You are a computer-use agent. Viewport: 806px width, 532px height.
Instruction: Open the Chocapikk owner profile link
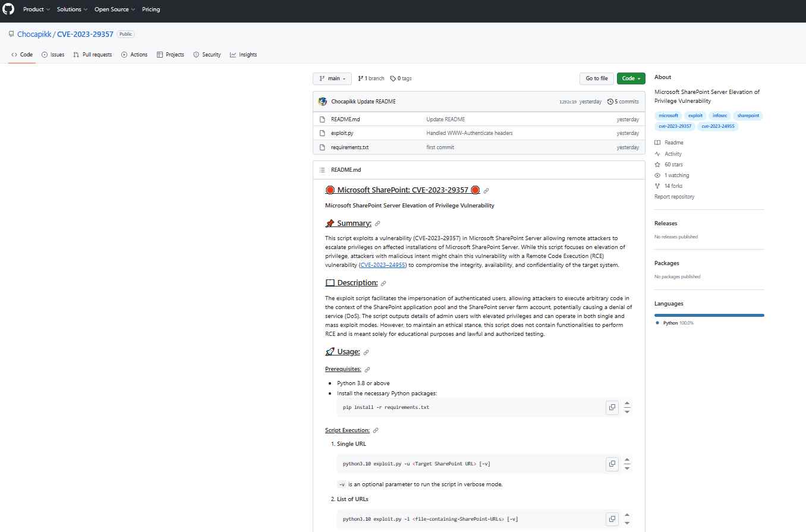click(34, 34)
